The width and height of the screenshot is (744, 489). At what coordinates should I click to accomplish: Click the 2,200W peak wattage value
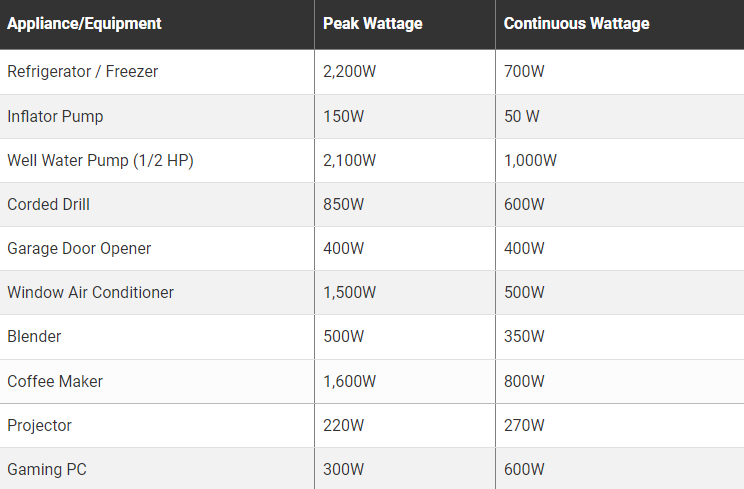click(x=349, y=72)
